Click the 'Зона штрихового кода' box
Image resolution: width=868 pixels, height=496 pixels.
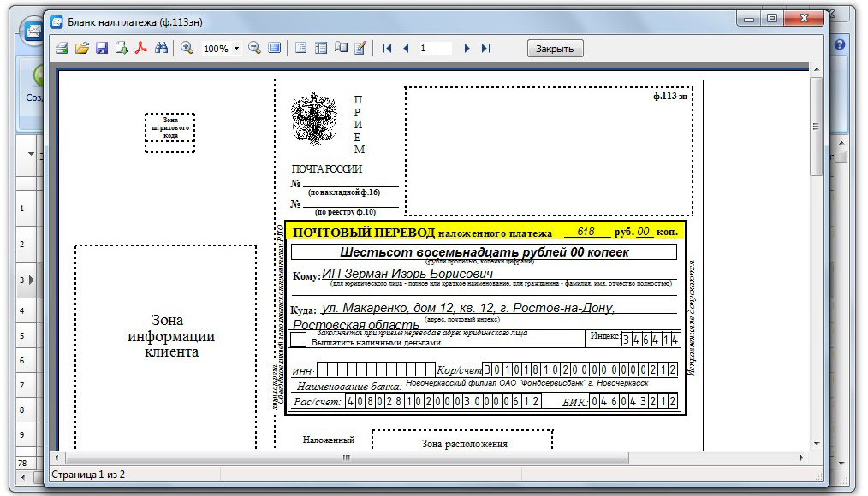170,133
